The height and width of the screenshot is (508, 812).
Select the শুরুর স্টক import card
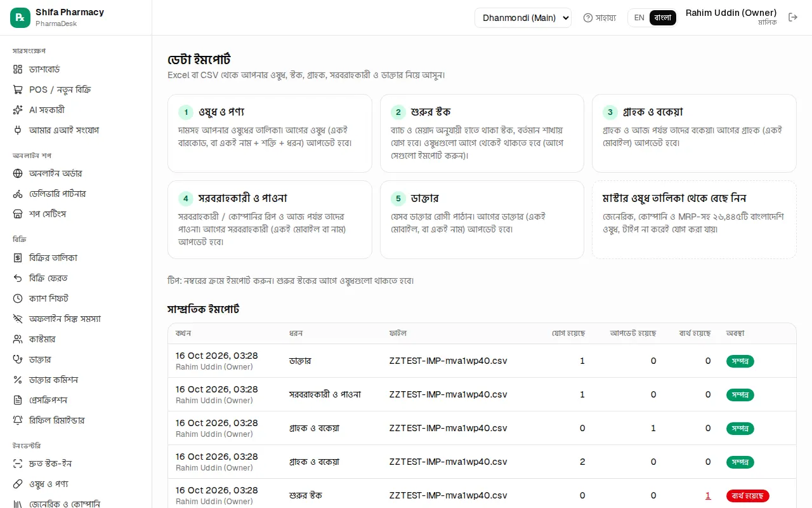(482, 133)
